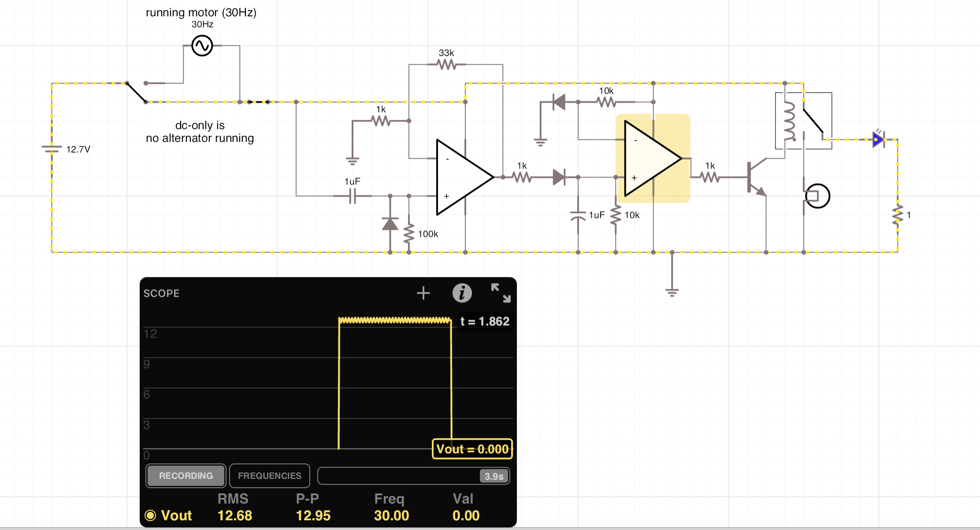Click the P-P value 12.95
This screenshot has height=530, width=980.
[313, 515]
